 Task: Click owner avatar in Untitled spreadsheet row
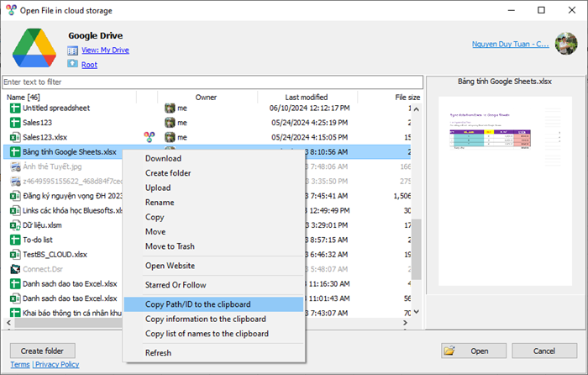coord(170,108)
